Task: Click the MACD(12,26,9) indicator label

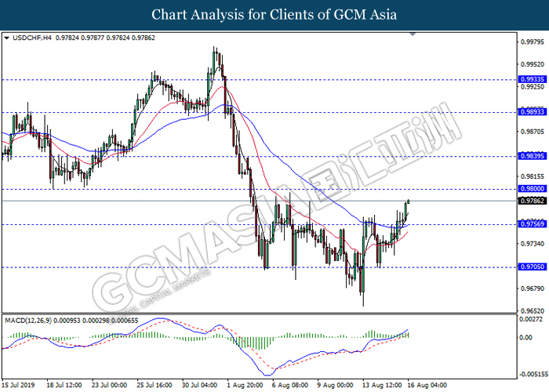Action: 28,320
